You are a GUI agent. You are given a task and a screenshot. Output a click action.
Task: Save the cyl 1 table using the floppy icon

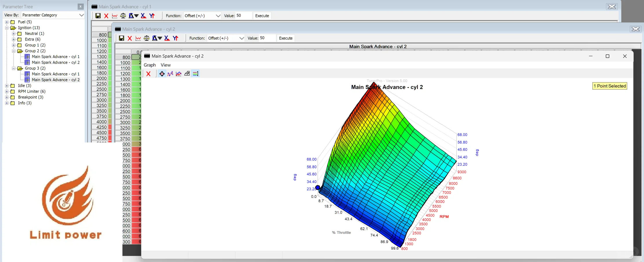click(98, 16)
